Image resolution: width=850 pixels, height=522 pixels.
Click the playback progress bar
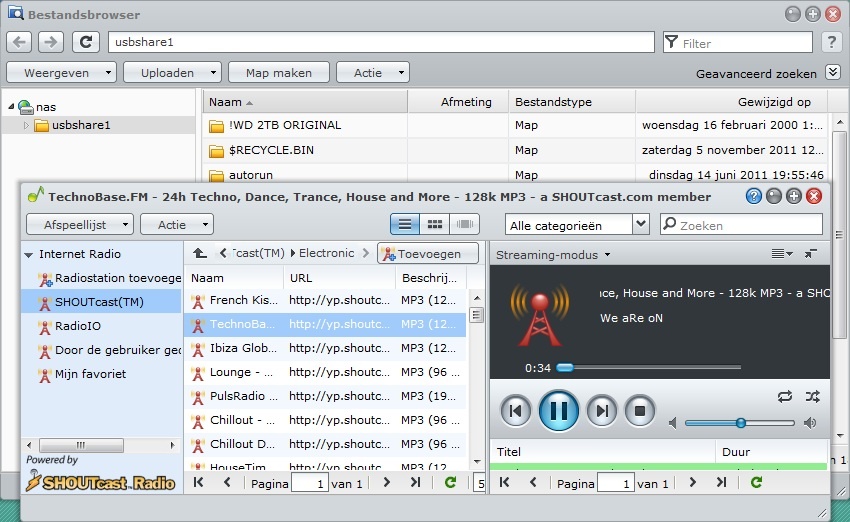click(x=649, y=368)
